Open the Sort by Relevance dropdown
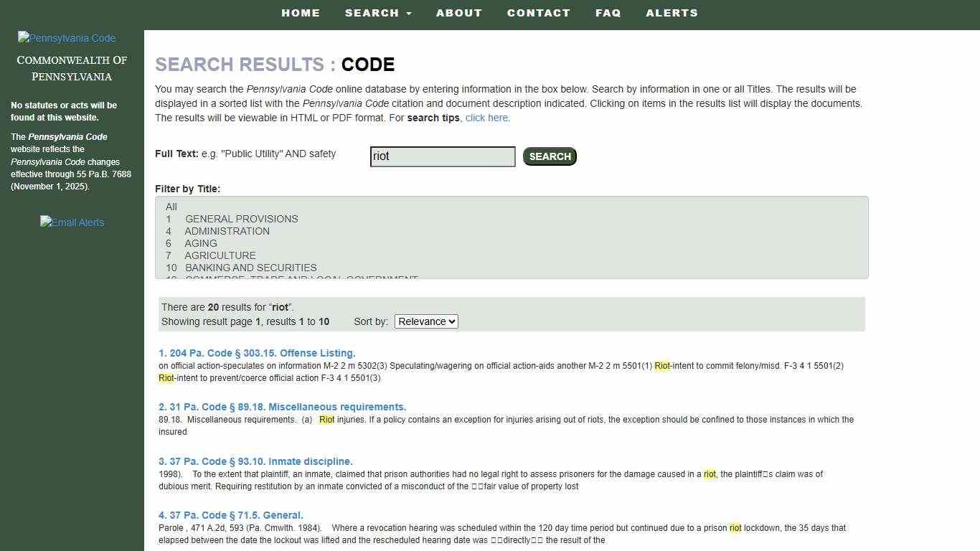 click(x=425, y=321)
